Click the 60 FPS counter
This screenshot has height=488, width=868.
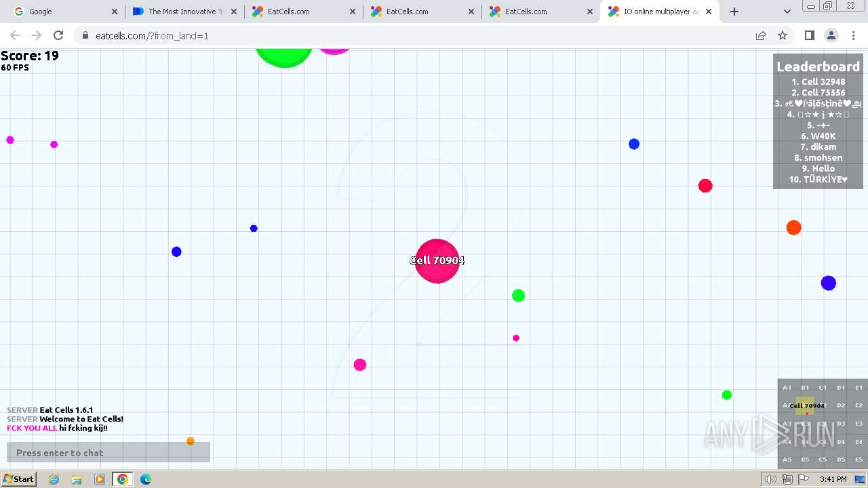15,68
